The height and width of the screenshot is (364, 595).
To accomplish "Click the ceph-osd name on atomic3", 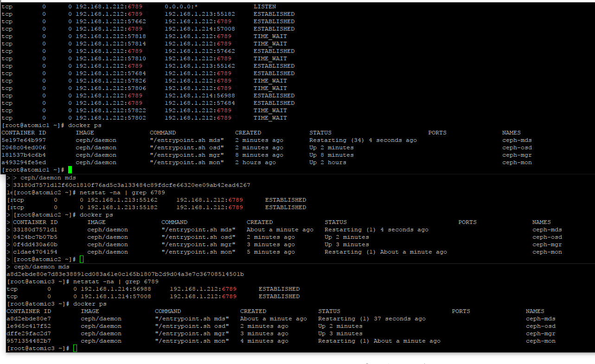I will pyautogui.click(x=541, y=326).
